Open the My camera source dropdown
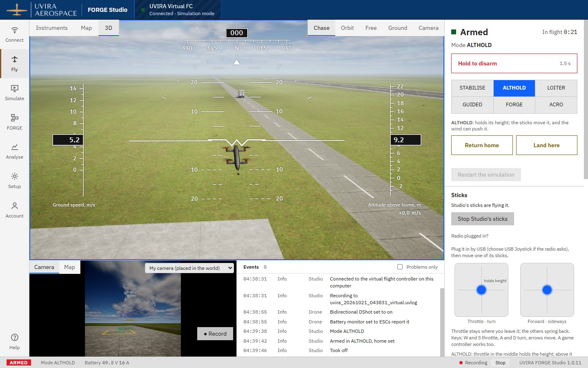 point(189,268)
